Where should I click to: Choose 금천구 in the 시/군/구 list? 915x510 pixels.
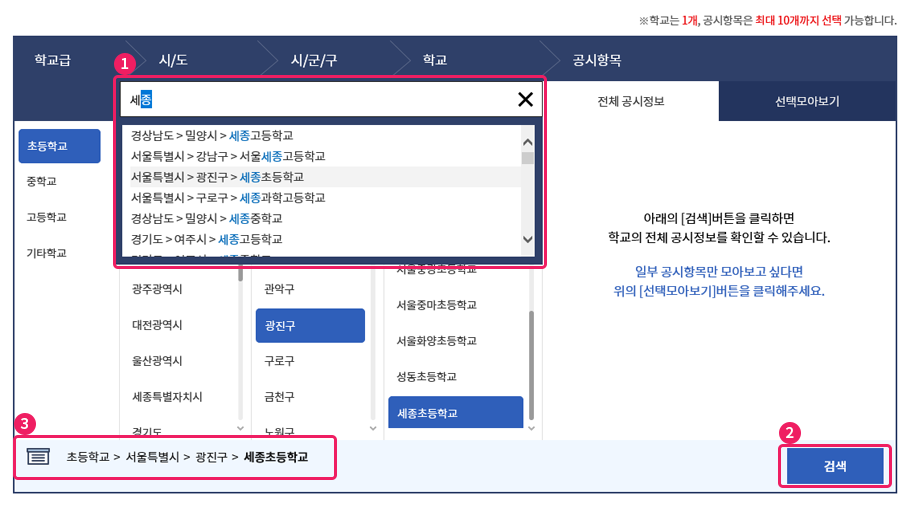point(280,397)
